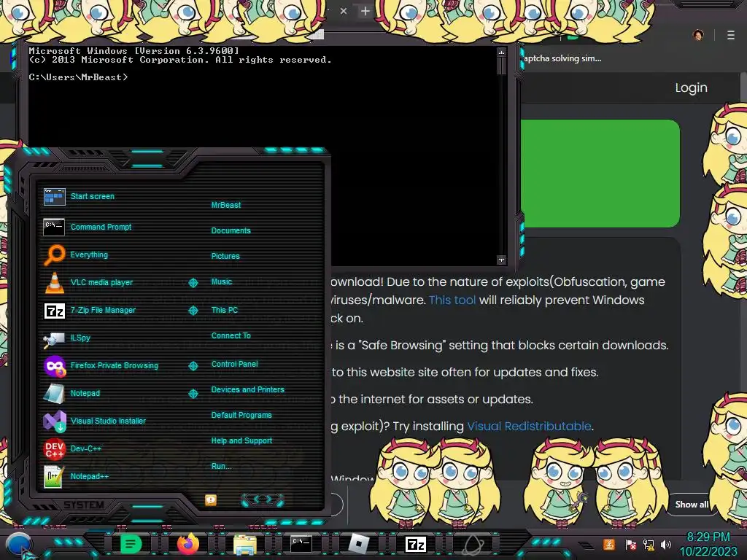Expand VLC media player jump list arrow
Viewport: 747px width, 560px height.
click(x=193, y=283)
